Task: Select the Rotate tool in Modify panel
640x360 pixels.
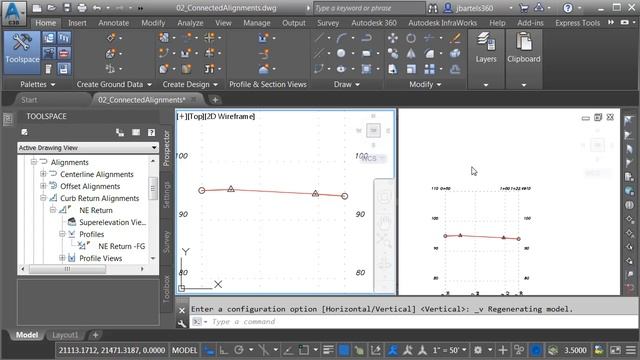Action: pyautogui.click(x=411, y=38)
